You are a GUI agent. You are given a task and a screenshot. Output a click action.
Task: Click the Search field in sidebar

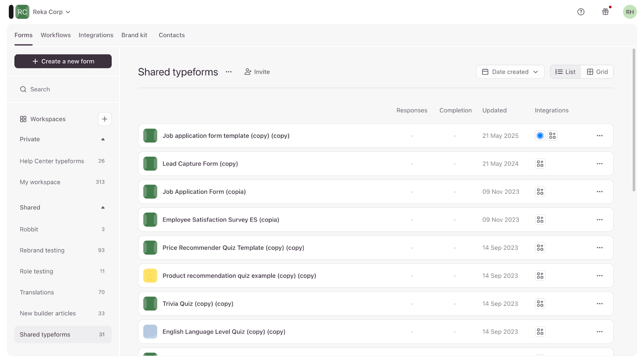pos(63,90)
